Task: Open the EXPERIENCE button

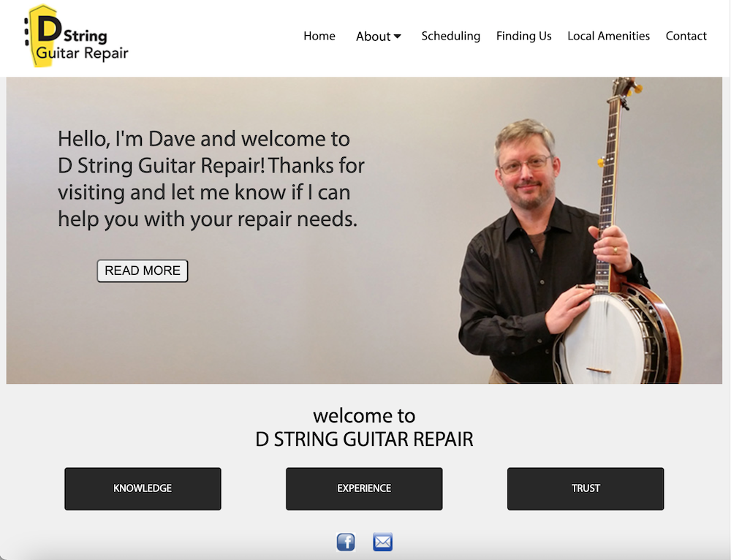Action: 364,488
